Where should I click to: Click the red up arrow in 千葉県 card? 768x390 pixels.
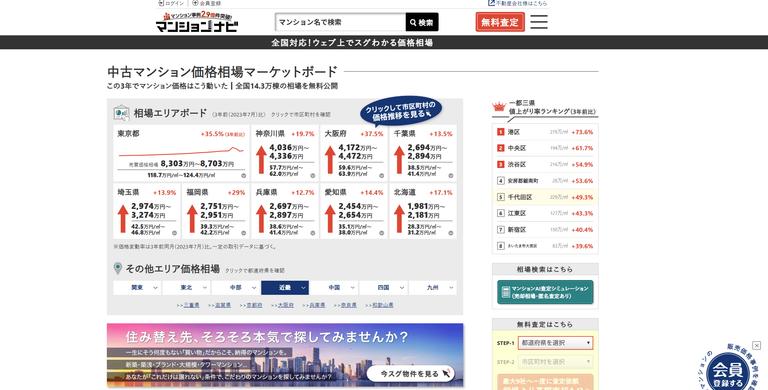[399, 159]
